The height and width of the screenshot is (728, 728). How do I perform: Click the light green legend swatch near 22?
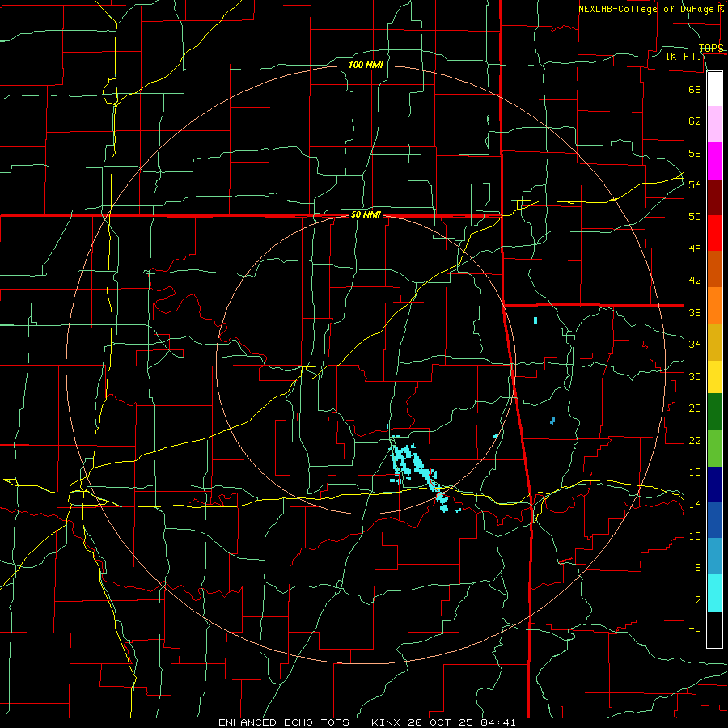click(714, 448)
